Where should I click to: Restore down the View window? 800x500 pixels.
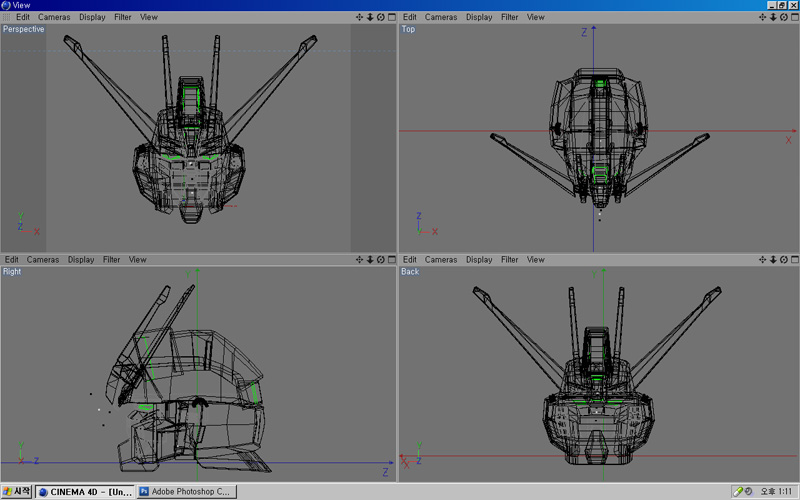click(782, 5)
